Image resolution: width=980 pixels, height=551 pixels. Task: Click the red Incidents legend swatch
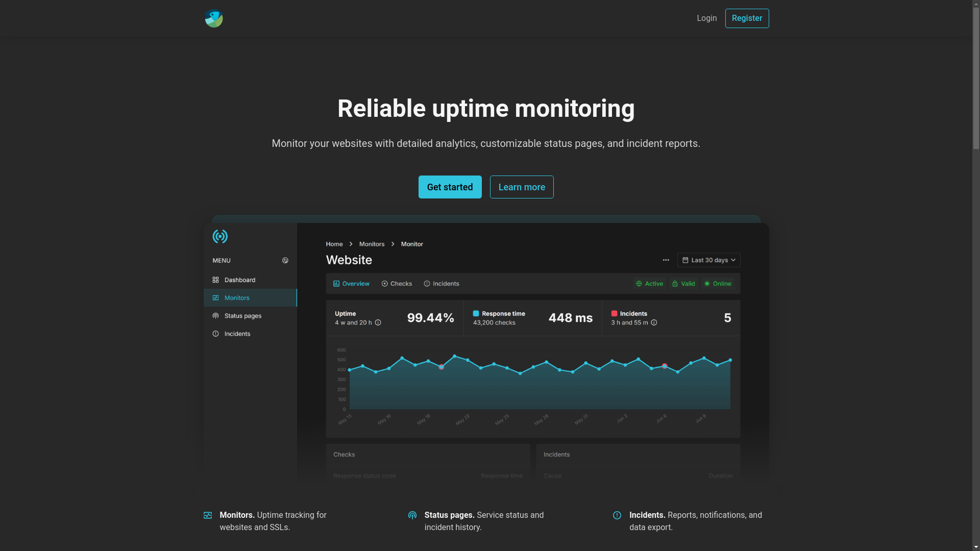(x=614, y=313)
